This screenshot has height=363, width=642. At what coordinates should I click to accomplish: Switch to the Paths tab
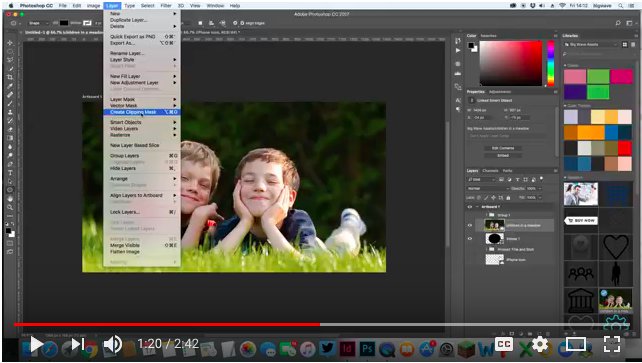tap(508, 171)
